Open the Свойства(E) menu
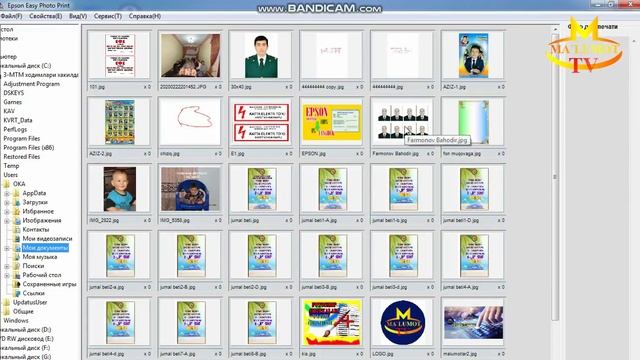 pyautogui.click(x=46, y=16)
